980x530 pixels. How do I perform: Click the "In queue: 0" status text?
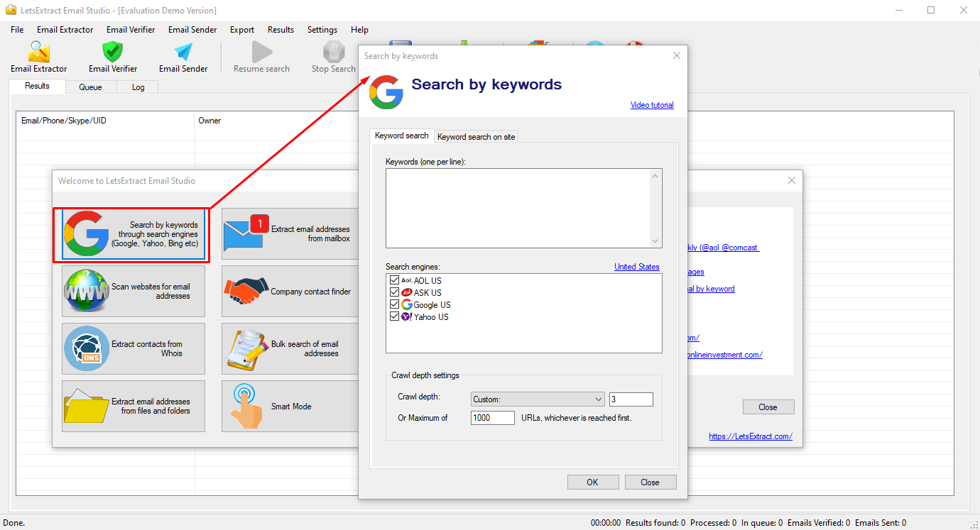[x=762, y=523]
